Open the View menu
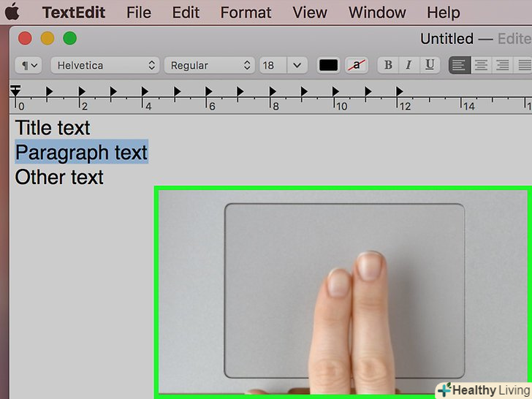This screenshot has height=399, width=532. click(x=310, y=13)
